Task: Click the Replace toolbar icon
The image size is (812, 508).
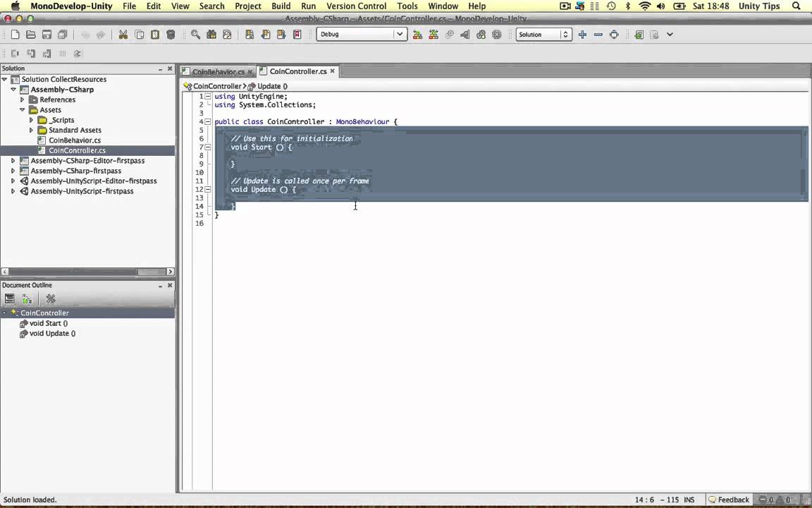Action: point(227,34)
